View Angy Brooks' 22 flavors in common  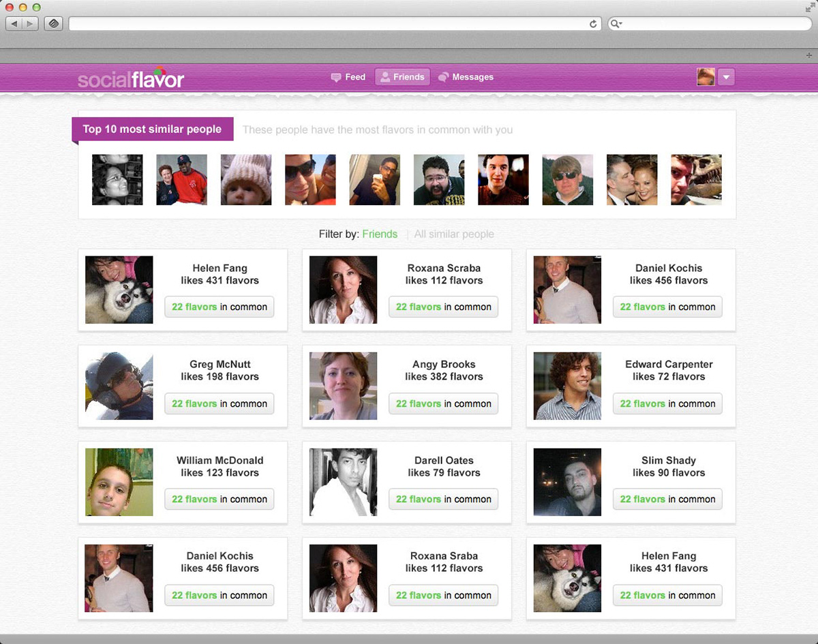444,403
